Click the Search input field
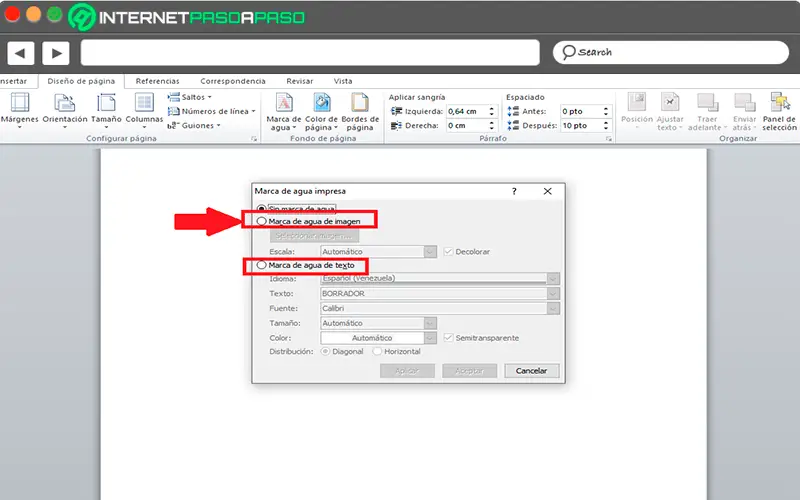The image size is (800, 500). [x=671, y=52]
